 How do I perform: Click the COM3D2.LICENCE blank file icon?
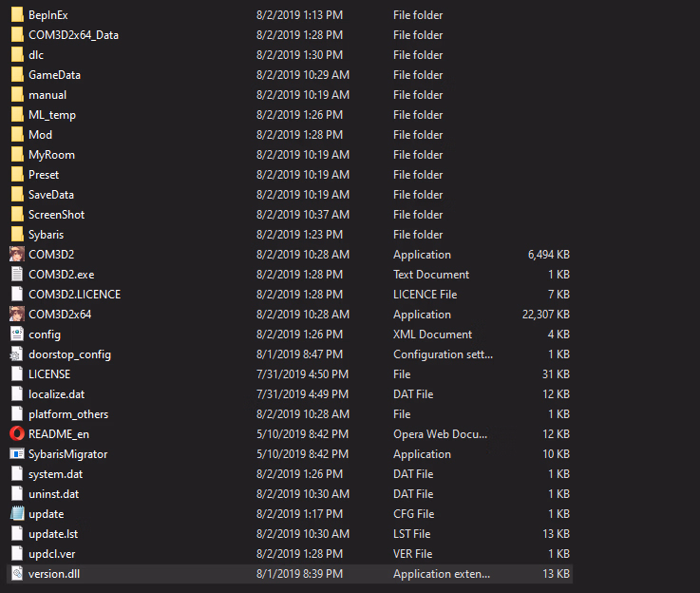point(17,294)
